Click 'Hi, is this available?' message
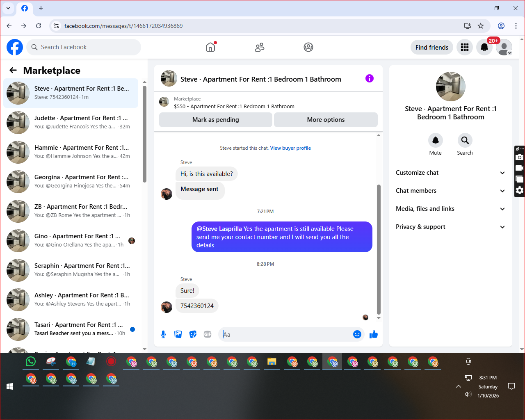 pos(207,174)
